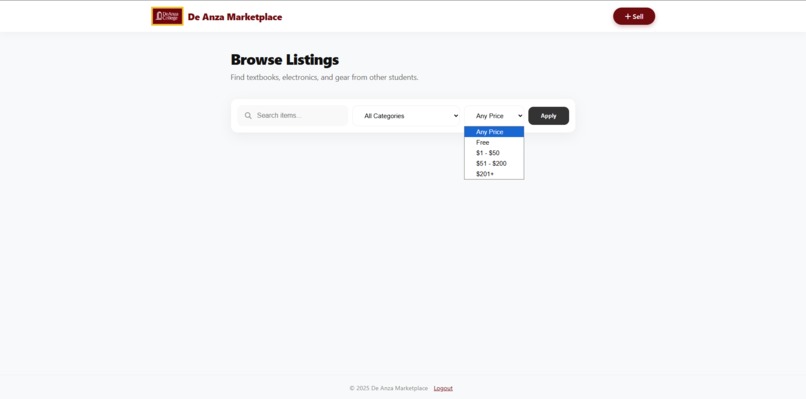Viewport: 806px width, 399px height.
Task: Click the magnifier icon in search box
Action: 248,116
